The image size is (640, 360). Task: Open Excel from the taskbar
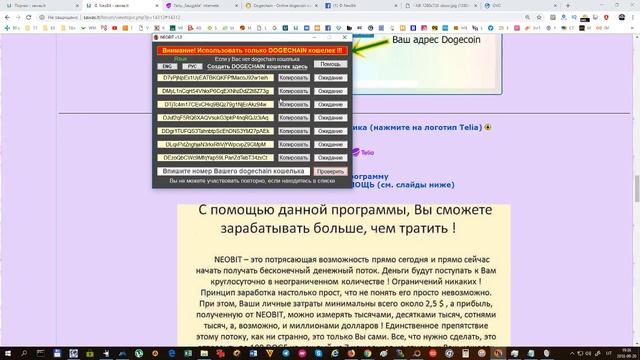point(188,353)
